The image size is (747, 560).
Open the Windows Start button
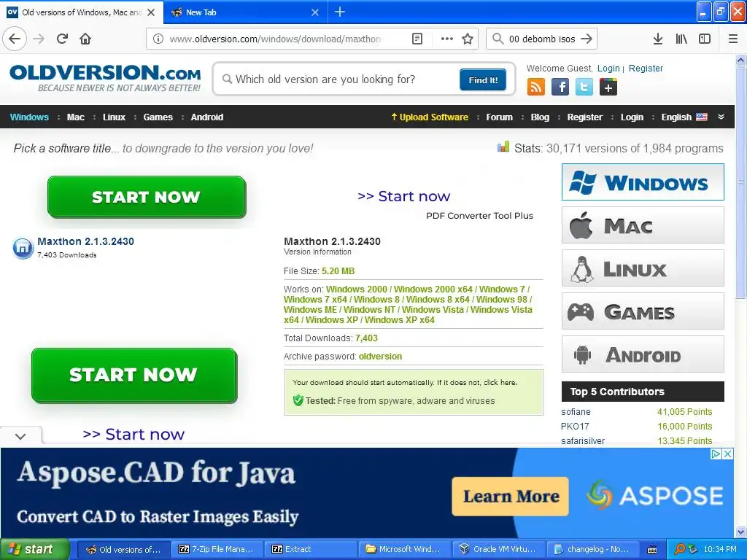point(34,549)
